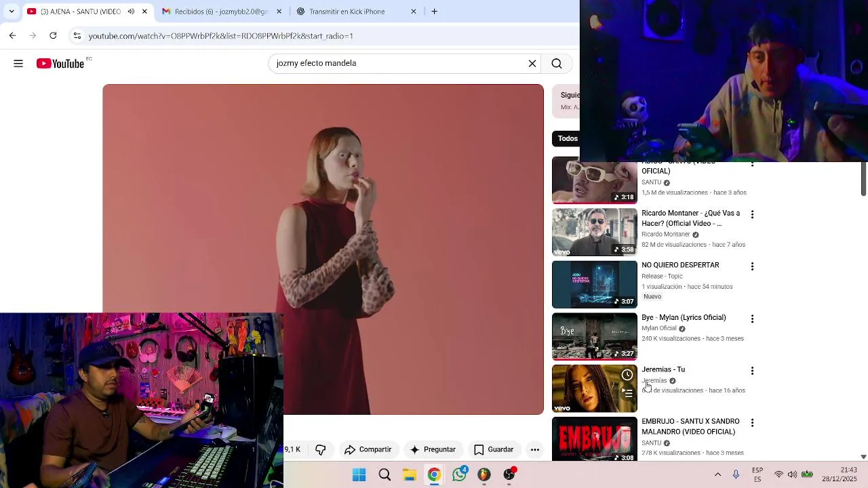Screen dimensions: 868x488
Task: Open the ESP ES language switcher
Action: [757, 474]
